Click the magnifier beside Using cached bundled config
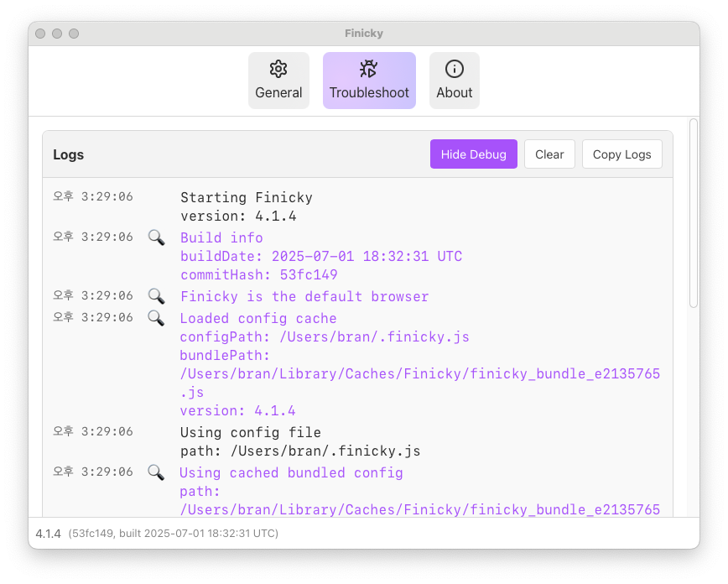Screen dimensions: 728x584 [x=156, y=472]
